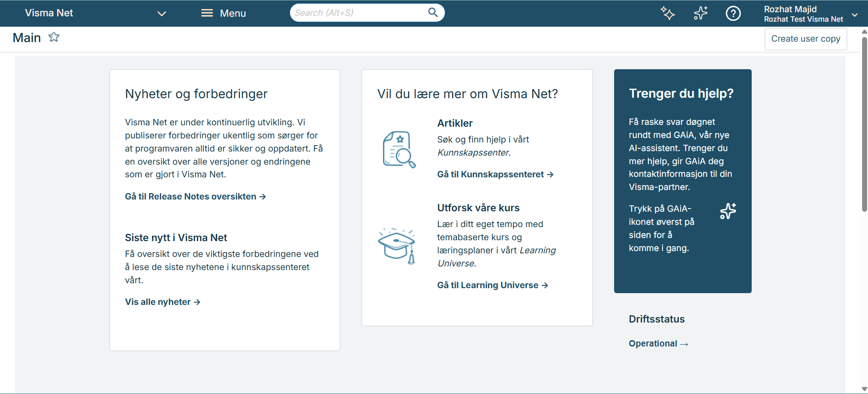Viewport: 868px width, 394px height.
Task: Check the Operational status link
Action: pos(658,344)
